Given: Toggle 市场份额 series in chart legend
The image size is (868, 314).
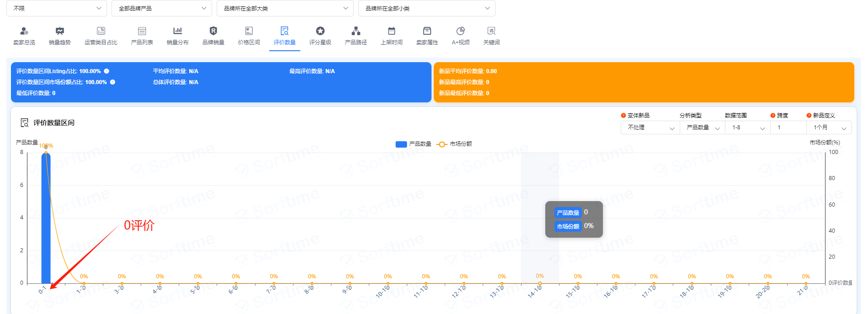Looking at the screenshot, I should click(x=454, y=144).
